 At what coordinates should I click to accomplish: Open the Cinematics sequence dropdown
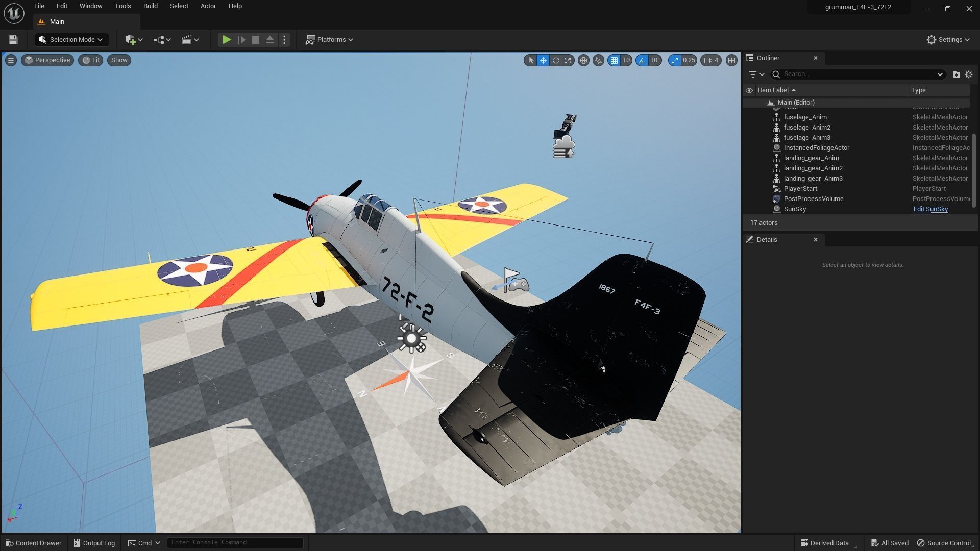[x=190, y=40]
